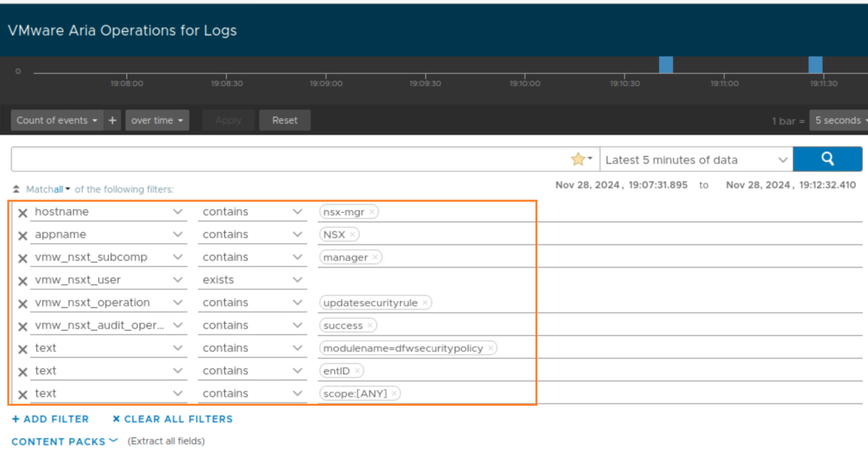Viewport: 868px width, 452px height.
Task: Open vmw_nsxt_operation field selector dropdown
Action: pos(108,303)
